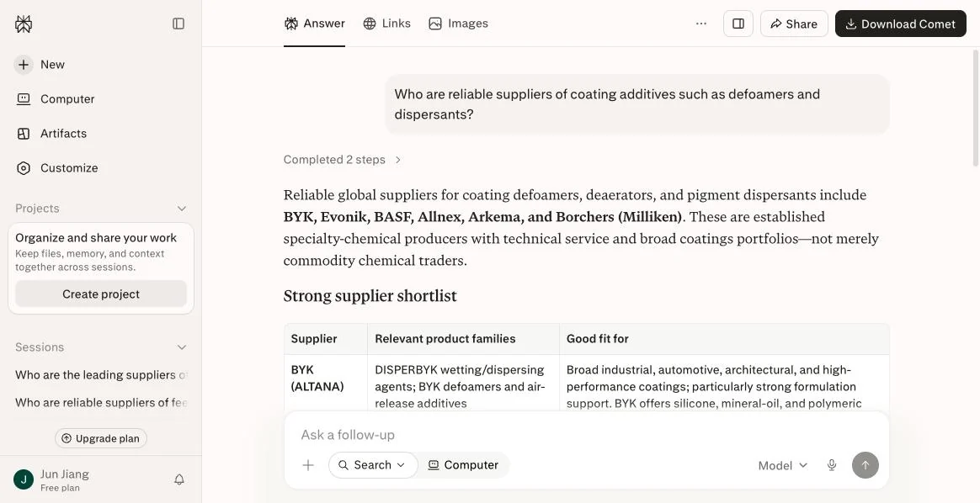Click the 'Strong supplier shortlist' heading

370,296
